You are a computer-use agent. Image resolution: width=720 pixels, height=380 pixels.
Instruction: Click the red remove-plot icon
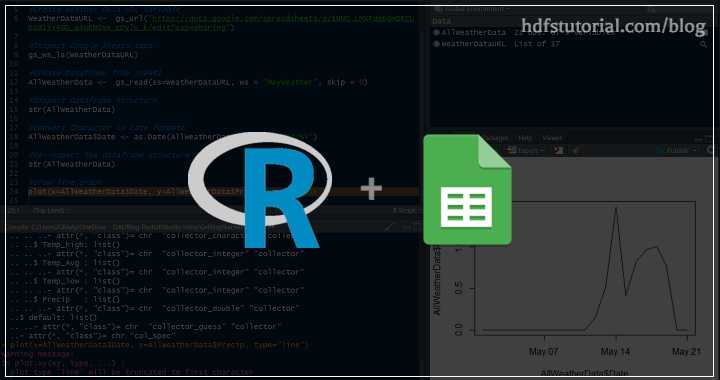click(x=559, y=150)
